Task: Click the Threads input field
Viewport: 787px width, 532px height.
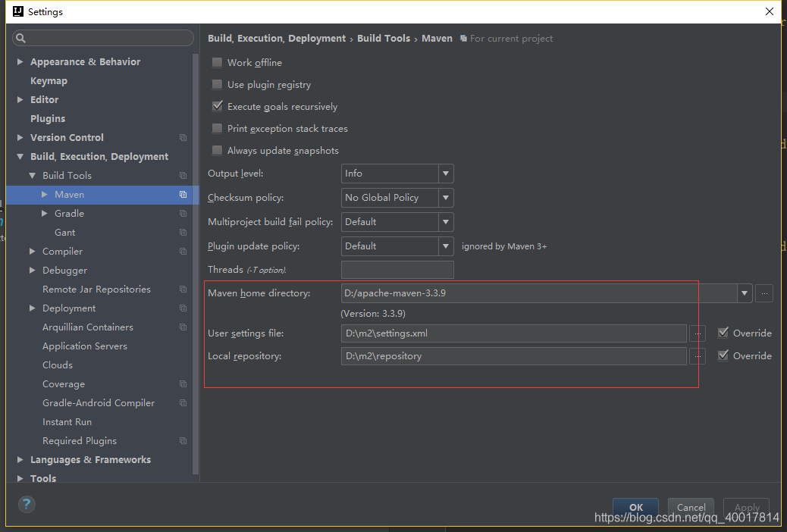Action: click(397, 270)
